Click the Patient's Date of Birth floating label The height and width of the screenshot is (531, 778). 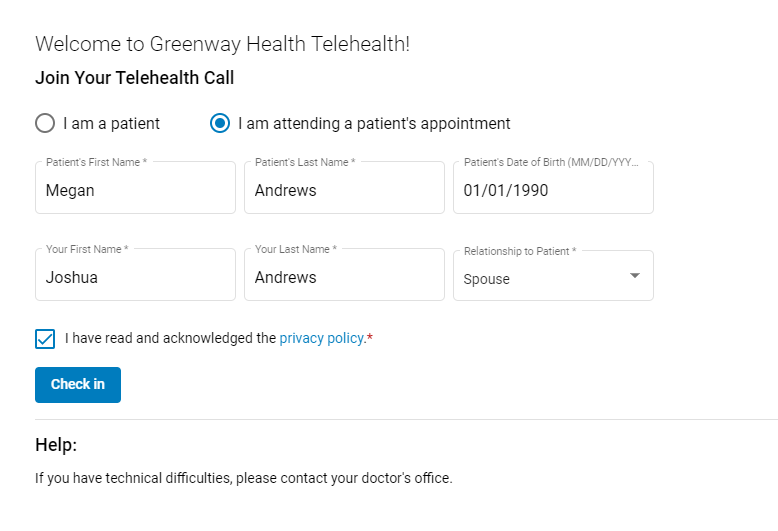[x=551, y=162]
